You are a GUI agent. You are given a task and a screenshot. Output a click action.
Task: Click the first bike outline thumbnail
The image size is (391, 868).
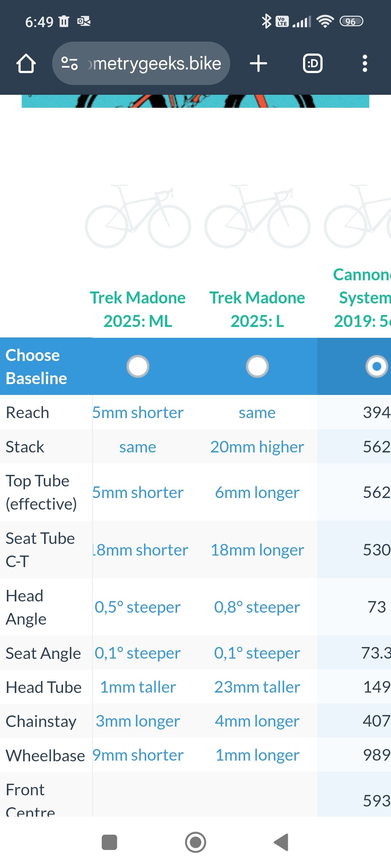(x=138, y=216)
